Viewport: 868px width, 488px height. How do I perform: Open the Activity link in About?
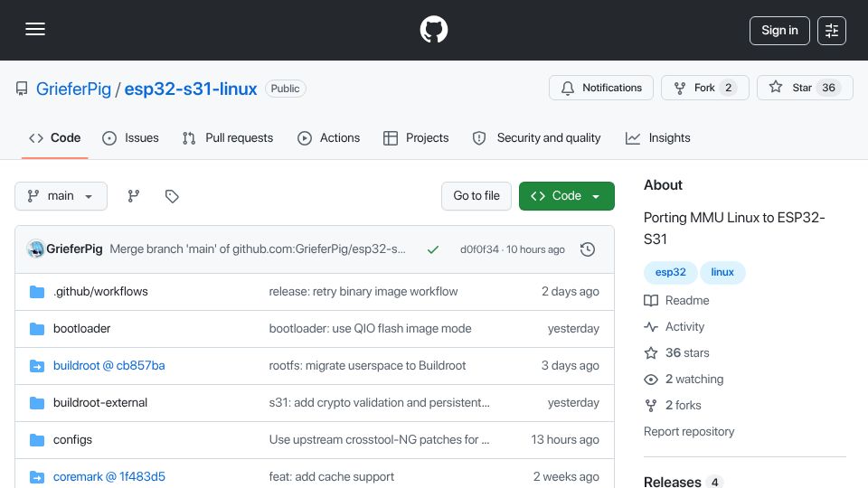(x=675, y=327)
